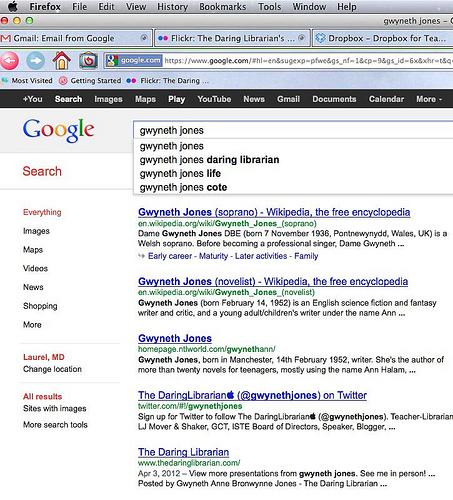Jump to Early career section link
Image resolution: width=453 pixels, height=500 pixels.
170,256
